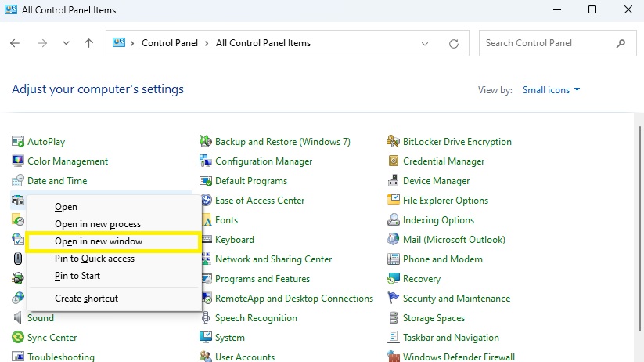
Task: Go up one level with the Up arrow
Action: point(88,43)
